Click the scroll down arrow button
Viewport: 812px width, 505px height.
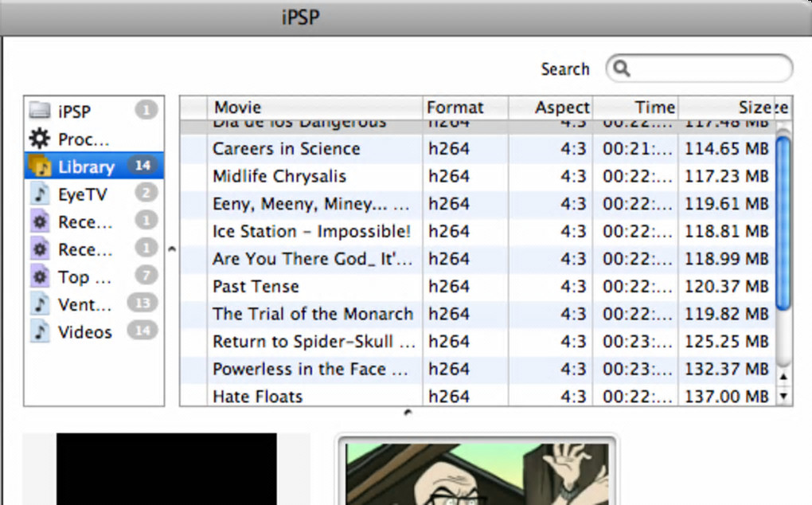click(x=783, y=395)
